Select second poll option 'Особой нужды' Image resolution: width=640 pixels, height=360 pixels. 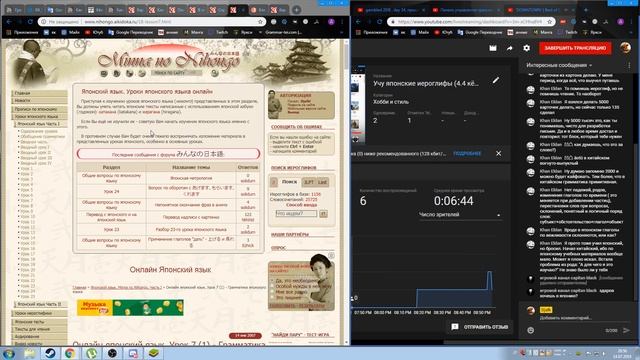tap(272, 287)
